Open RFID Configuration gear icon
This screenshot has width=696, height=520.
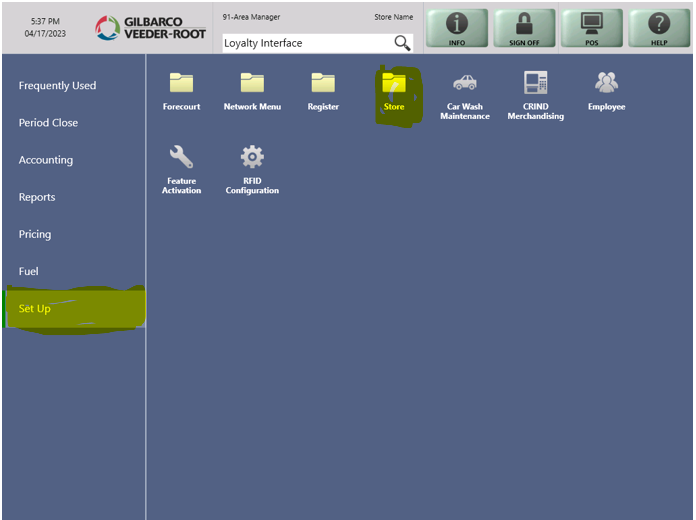pos(252,158)
